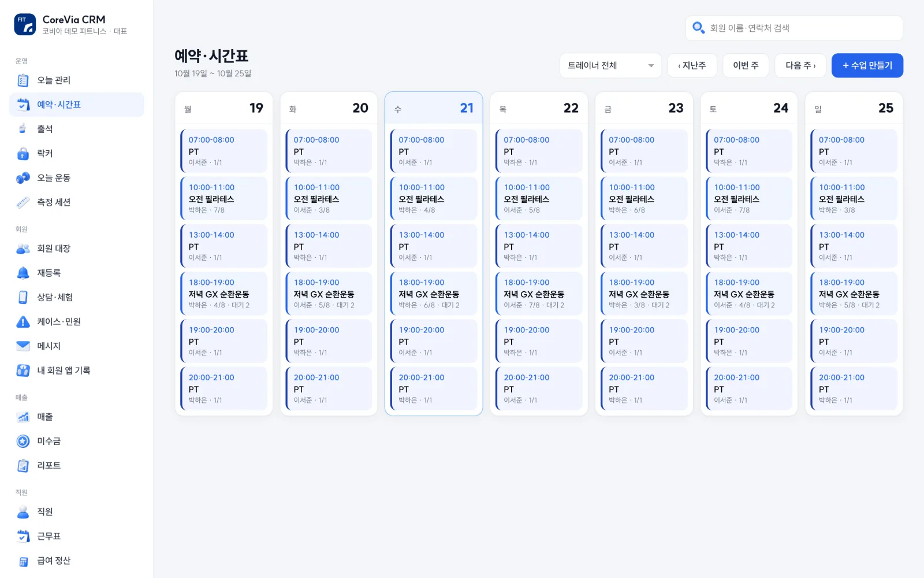Open Thursday 저녁 GX 순환운동 7/8 class
Image resolution: width=924 pixels, height=578 pixels.
point(539,294)
